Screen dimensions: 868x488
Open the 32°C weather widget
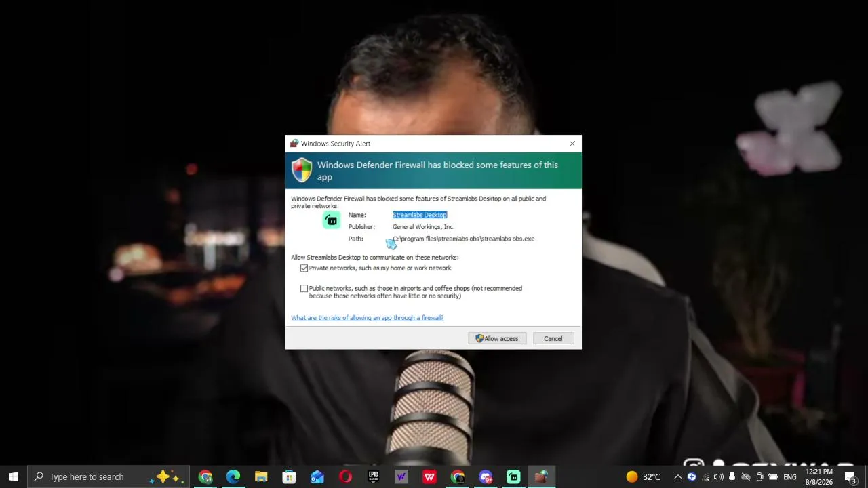(643, 476)
